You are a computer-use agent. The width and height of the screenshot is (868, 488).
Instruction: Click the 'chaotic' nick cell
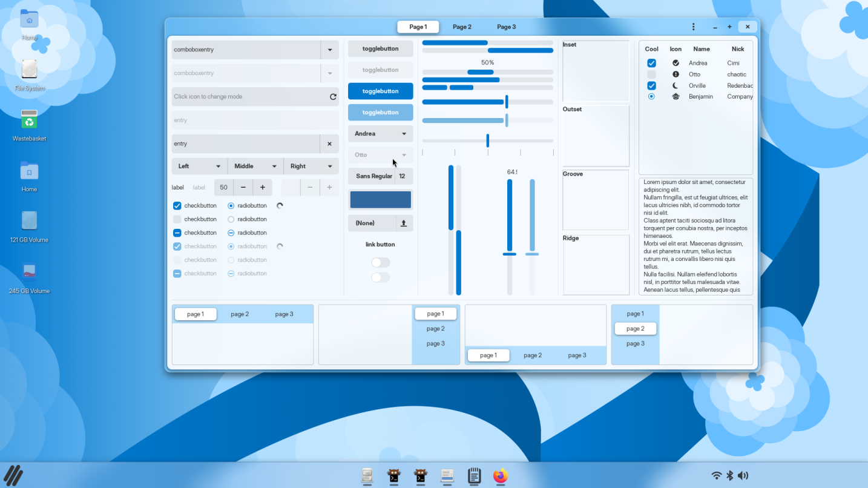coord(737,74)
